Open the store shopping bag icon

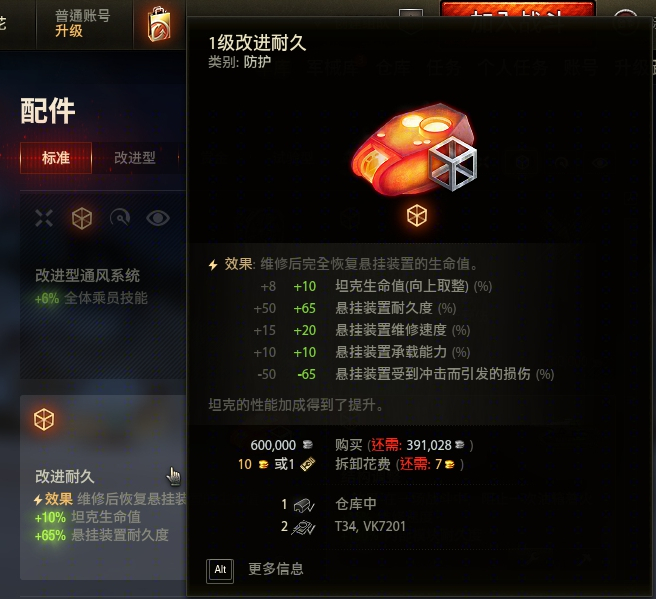[x=159, y=24]
